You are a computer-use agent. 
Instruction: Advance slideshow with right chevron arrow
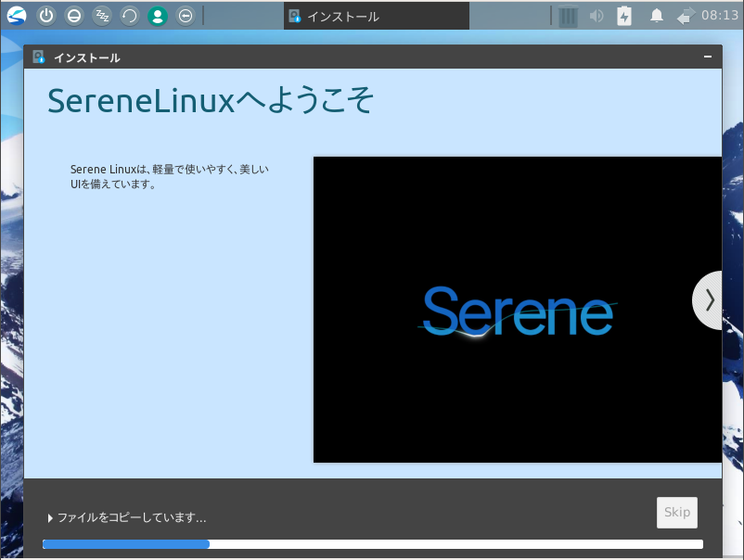[x=708, y=300]
